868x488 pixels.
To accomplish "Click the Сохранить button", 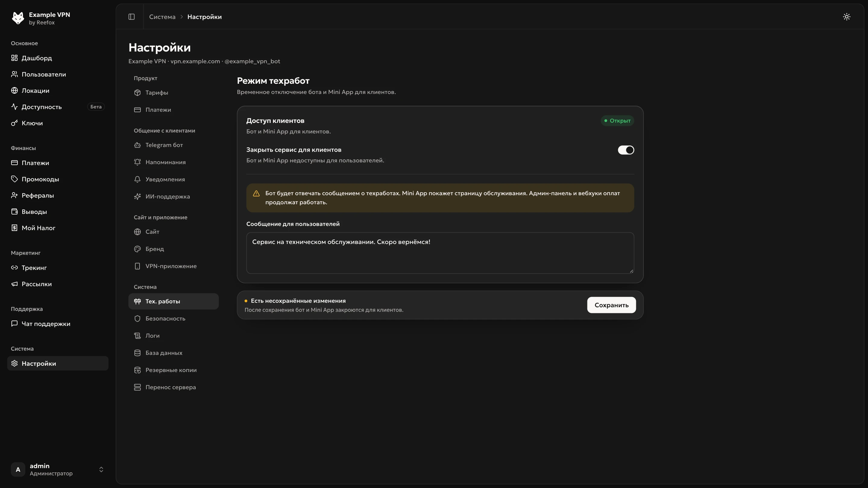I will (x=611, y=305).
